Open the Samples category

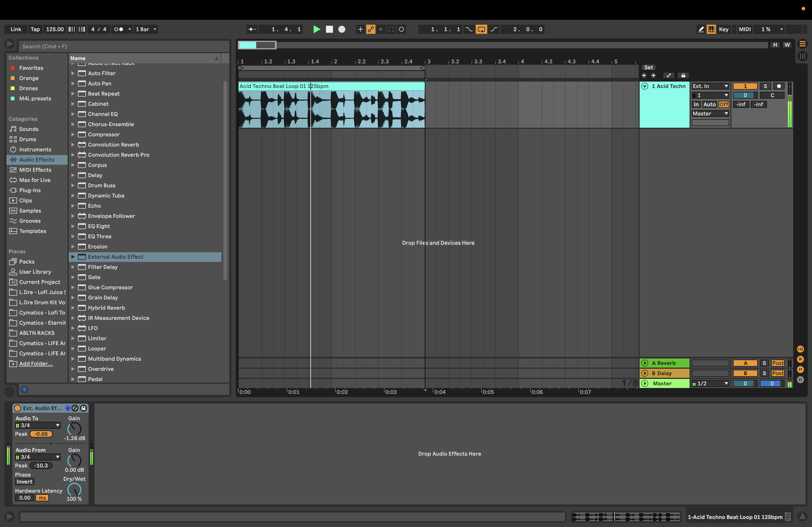[30, 211]
